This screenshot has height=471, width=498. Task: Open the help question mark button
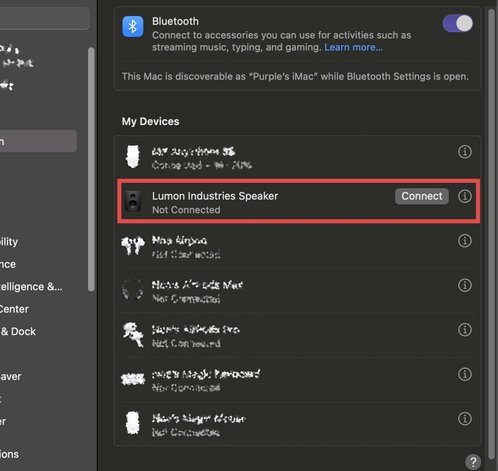473,462
